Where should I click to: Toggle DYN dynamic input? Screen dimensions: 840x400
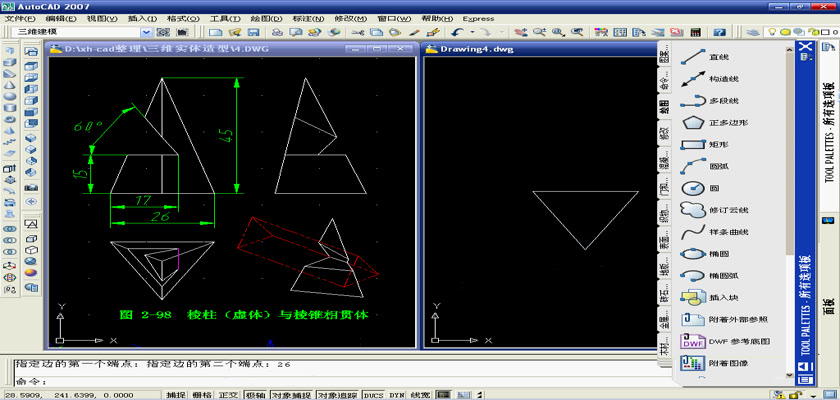click(396, 395)
